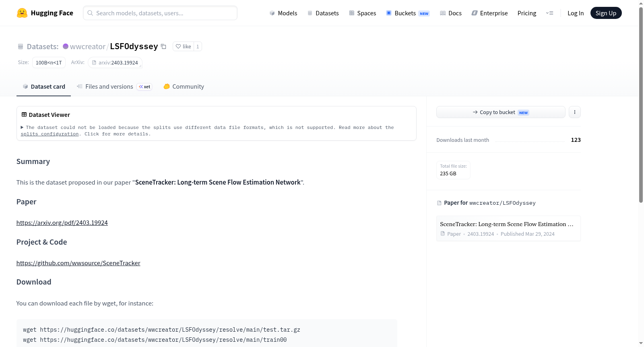
Task: Open Docs in the top navigation
Action: (x=451, y=13)
